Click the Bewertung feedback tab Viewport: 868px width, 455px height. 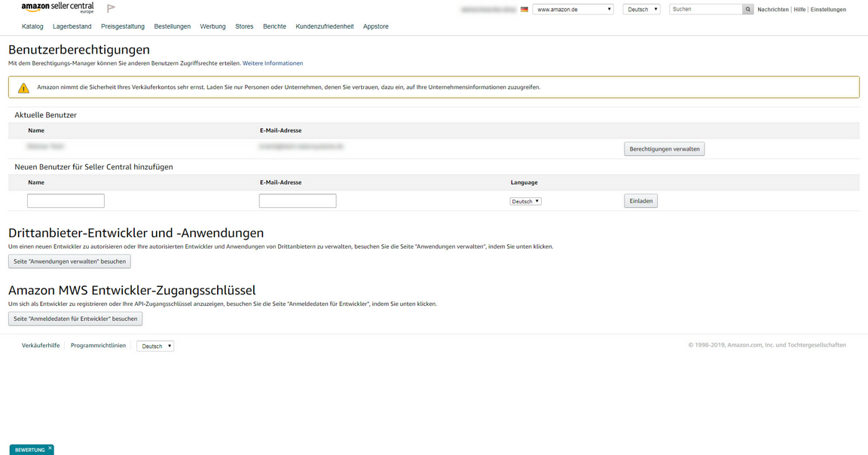tap(30, 450)
